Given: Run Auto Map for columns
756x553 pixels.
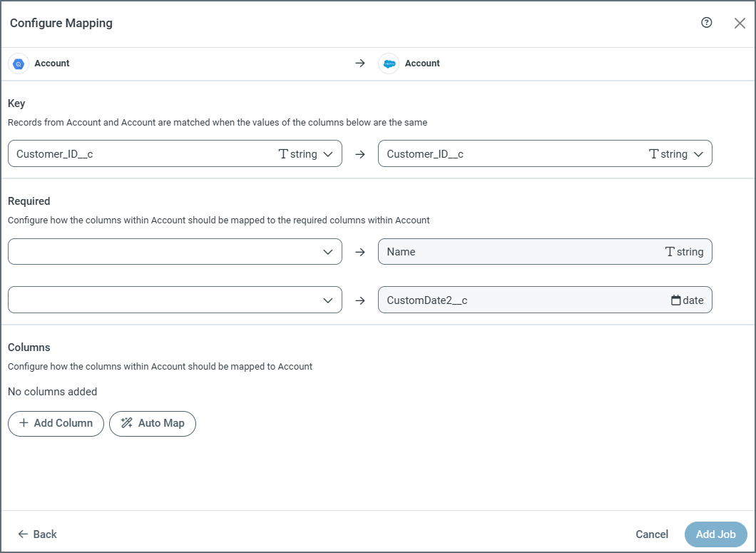Looking at the screenshot, I should click(x=153, y=423).
